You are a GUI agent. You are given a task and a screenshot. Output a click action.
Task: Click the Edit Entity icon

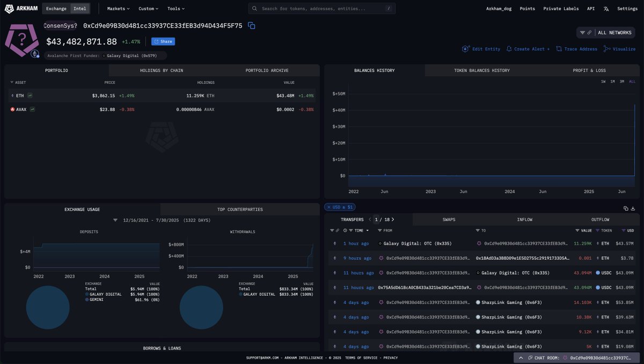(x=465, y=49)
